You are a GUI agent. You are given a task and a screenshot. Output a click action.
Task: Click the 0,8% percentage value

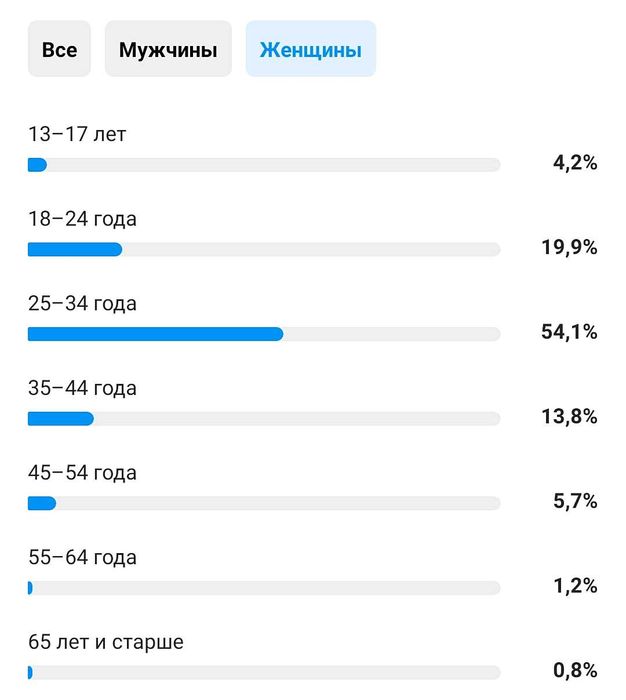pyautogui.click(x=575, y=671)
